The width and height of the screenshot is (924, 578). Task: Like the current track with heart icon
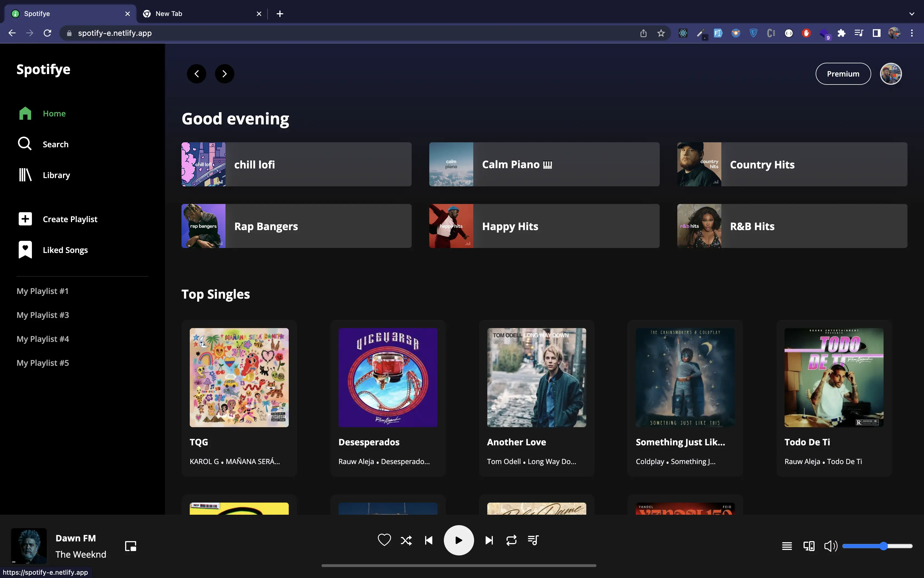click(x=384, y=540)
